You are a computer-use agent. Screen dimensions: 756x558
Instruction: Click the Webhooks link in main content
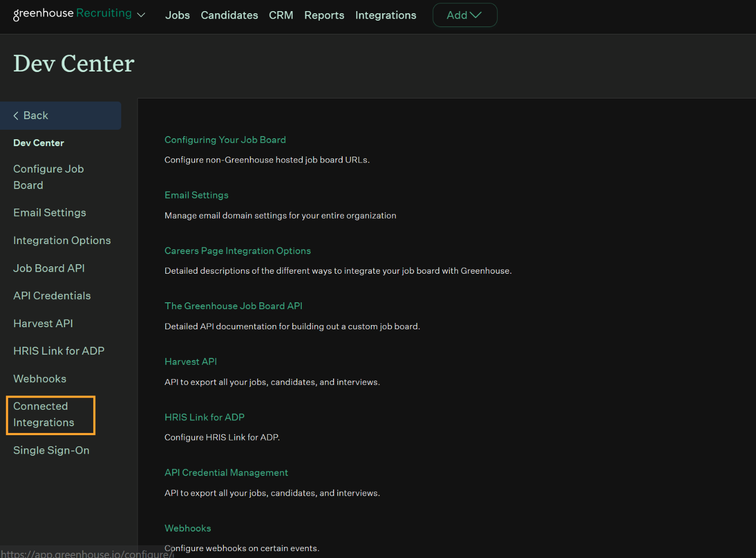click(x=187, y=528)
